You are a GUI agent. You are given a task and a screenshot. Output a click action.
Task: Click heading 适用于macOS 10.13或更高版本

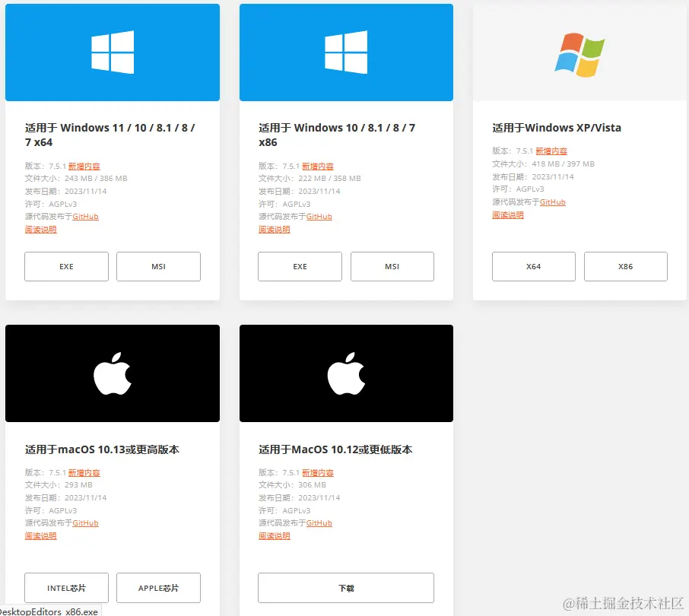coord(102,449)
